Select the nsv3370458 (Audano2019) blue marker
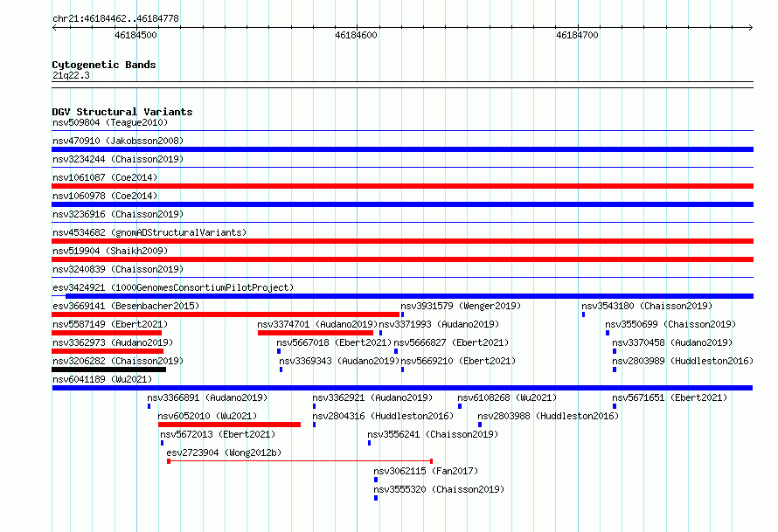The width and height of the screenshot is (778, 532). [x=615, y=351]
